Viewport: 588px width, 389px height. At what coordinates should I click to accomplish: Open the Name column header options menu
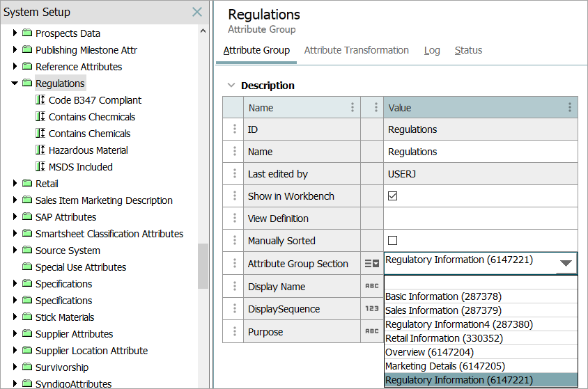click(x=352, y=107)
